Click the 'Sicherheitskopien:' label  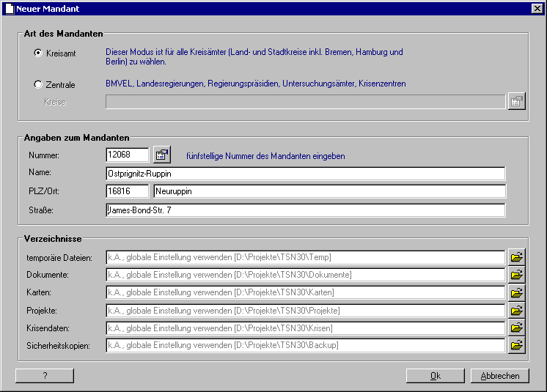click(58, 346)
